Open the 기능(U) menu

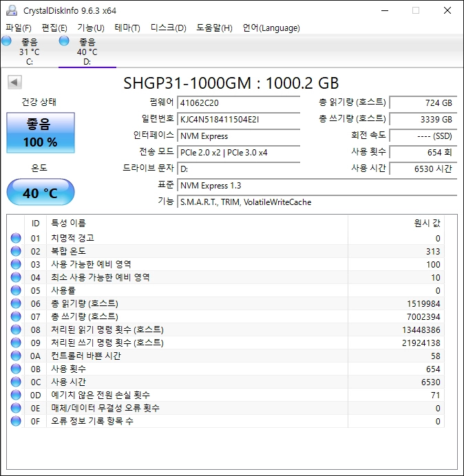pos(91,28)
